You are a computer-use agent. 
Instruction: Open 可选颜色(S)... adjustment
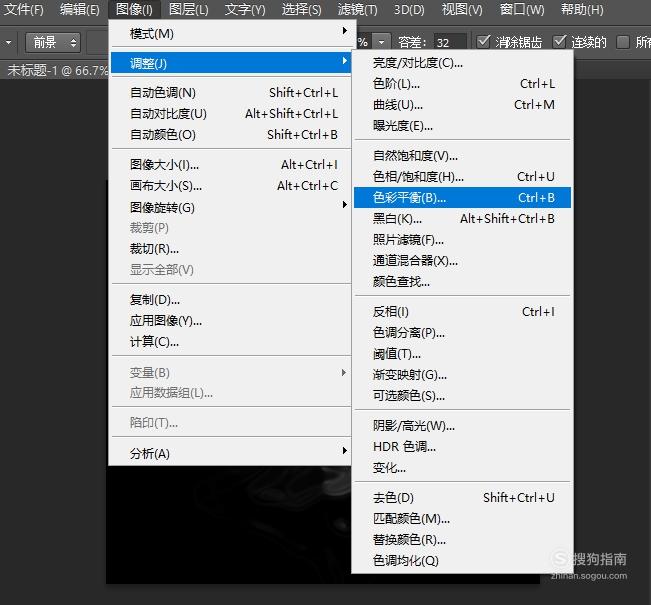tap(462, 396)
